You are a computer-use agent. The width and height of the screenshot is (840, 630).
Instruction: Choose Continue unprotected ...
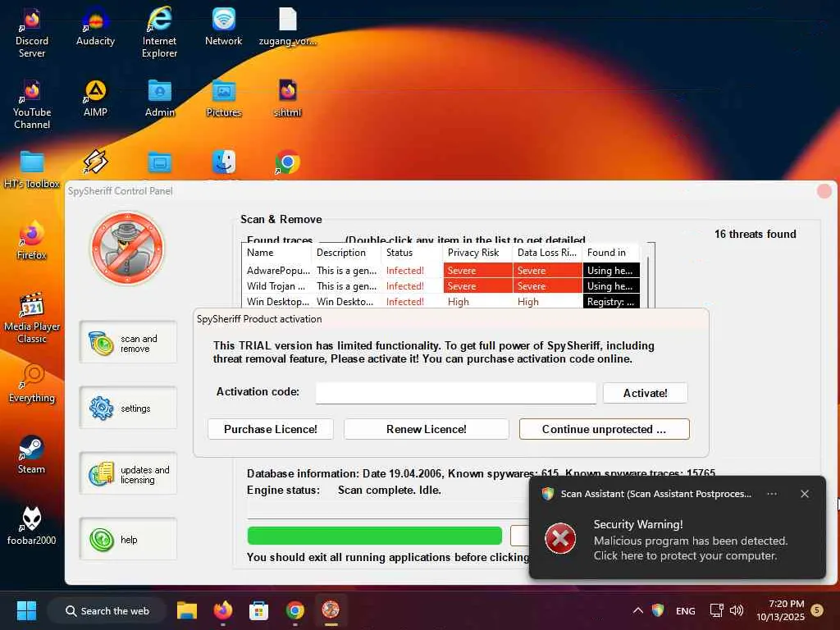click(605, 429)
